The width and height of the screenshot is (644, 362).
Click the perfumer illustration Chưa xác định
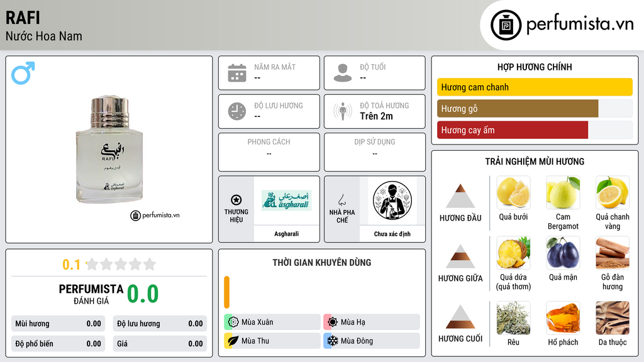(392, 200)
